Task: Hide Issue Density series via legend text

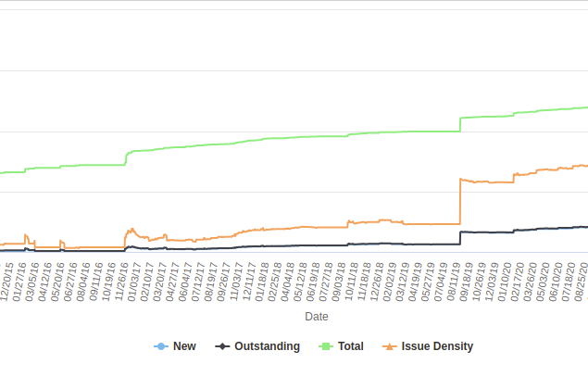Action: (x=437, y=346)
